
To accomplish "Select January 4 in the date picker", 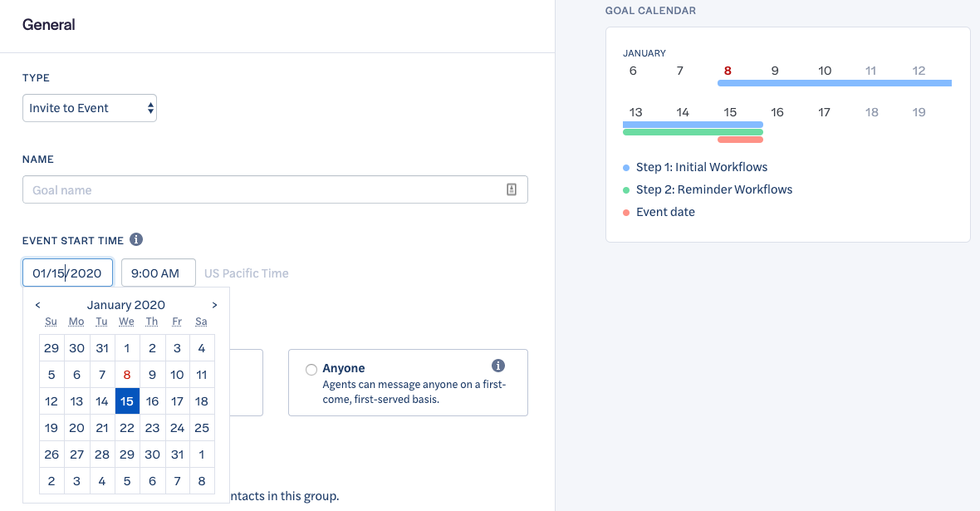I will pos(202,348).
